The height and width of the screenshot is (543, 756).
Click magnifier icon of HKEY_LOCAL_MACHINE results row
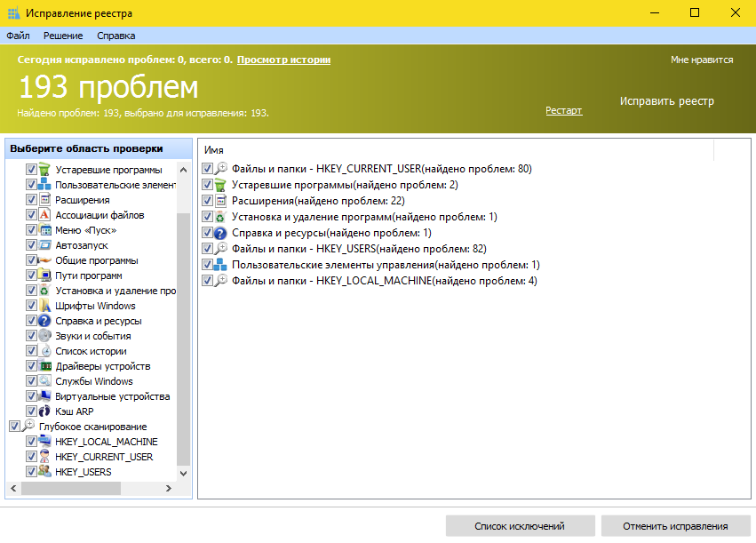[x=220, y=281]
